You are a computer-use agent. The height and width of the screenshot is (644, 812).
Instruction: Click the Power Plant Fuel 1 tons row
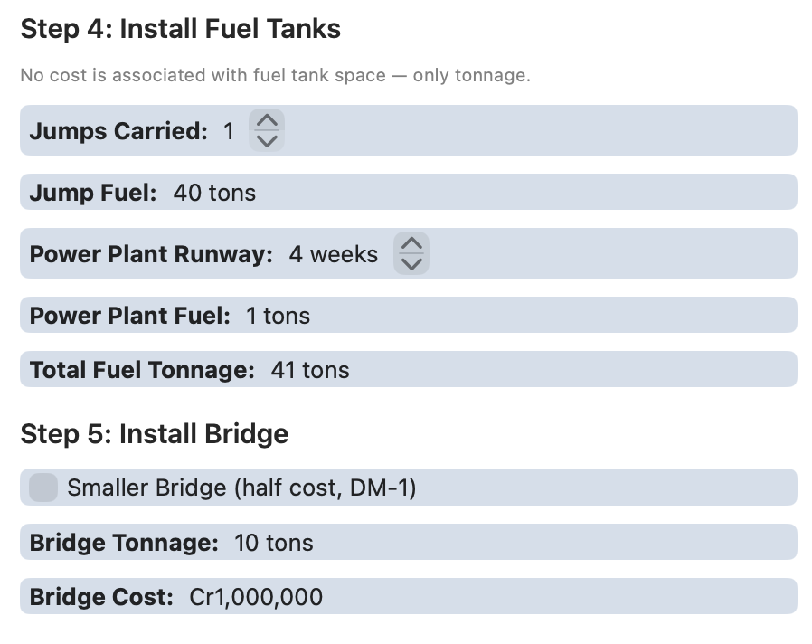409,315
